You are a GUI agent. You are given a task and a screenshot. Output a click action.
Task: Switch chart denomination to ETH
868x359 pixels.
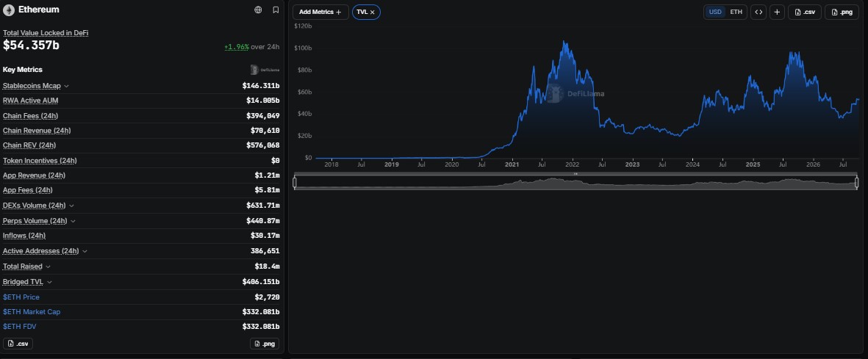[x=736, y=12]
